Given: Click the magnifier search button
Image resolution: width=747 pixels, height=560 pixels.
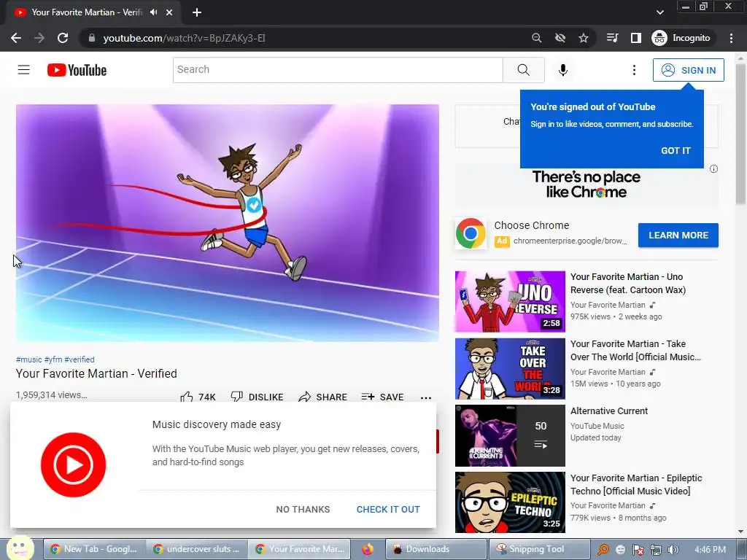Looking at the screenshot, I should pos(524,70).
